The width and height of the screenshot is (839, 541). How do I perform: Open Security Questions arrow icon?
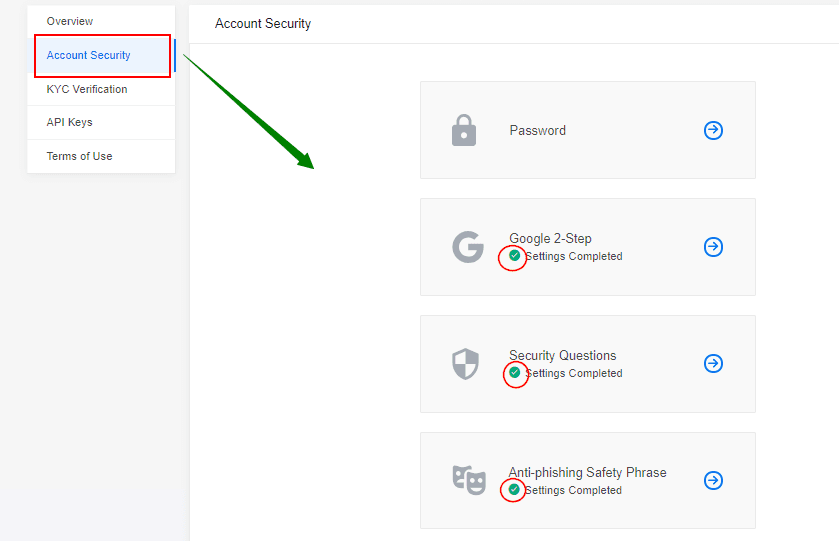[713, 363]
